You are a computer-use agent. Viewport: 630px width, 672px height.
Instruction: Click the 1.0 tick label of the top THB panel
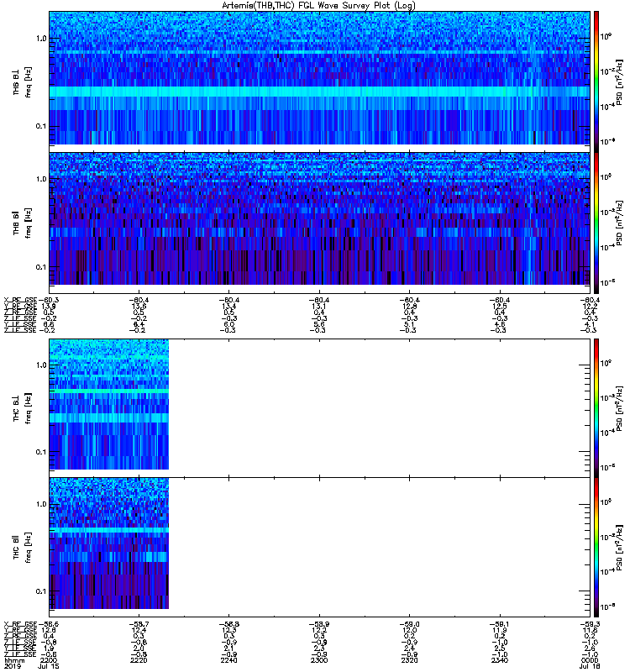click(x=41, y=39)
